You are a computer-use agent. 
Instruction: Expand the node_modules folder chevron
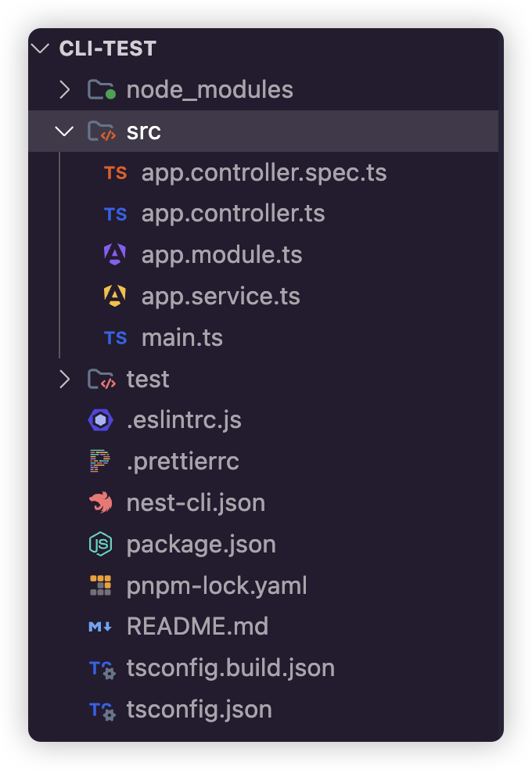pyautogui.click(x=65, y=90)
